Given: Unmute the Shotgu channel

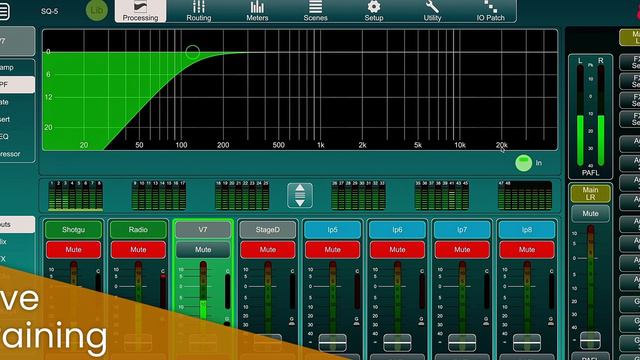Looking at the screenshot, I should pyautogui.click(x=73, y=250).
